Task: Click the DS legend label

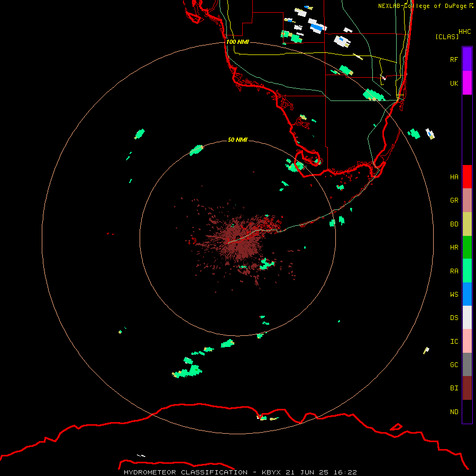Action: tap(454, 318)
